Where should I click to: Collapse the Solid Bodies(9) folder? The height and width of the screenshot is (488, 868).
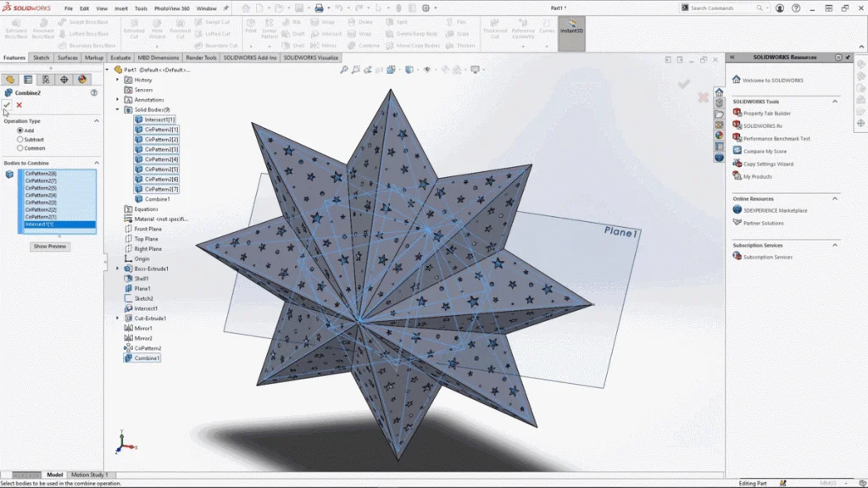pyautogui.click(x=117, y=109)
